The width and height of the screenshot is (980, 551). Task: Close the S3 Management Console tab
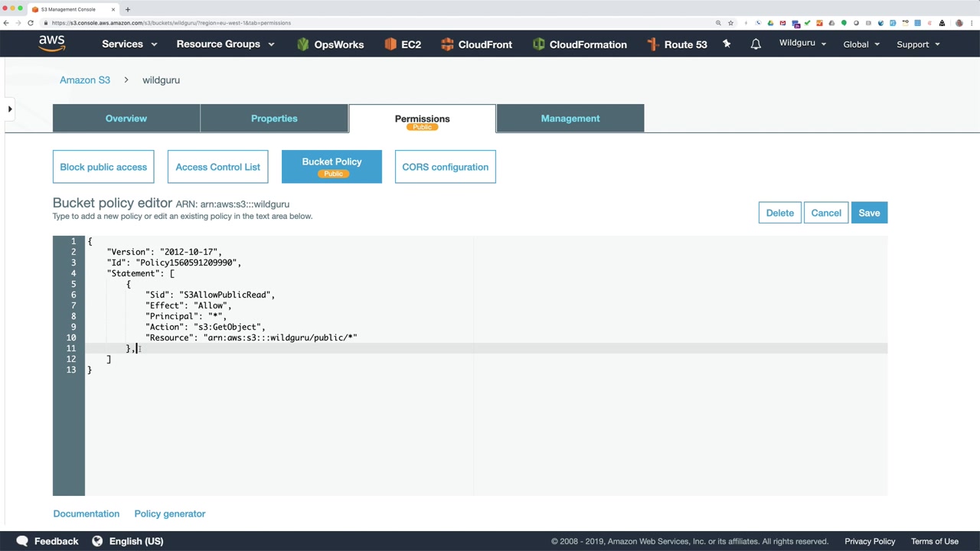113,9
